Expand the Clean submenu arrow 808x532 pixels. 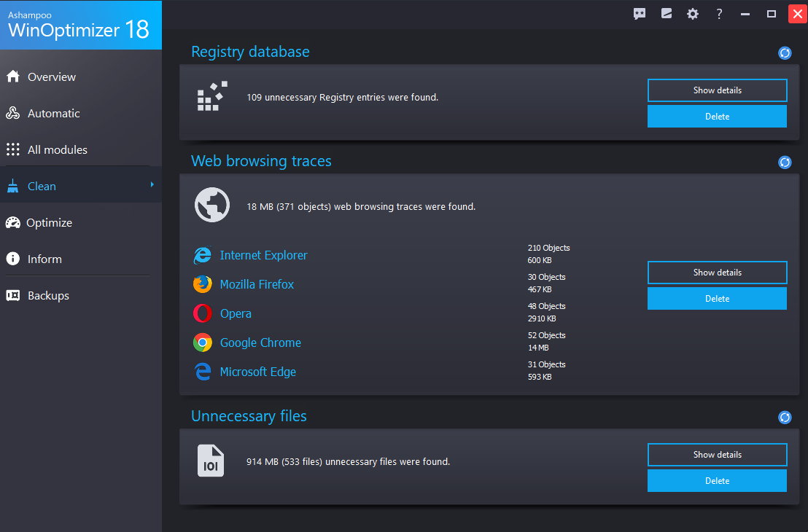tap(152, 186)
